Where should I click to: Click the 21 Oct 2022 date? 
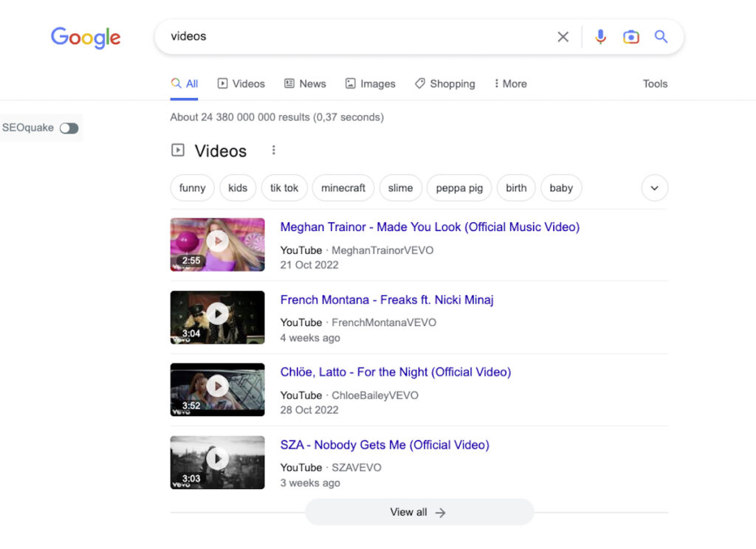[309, 265]
